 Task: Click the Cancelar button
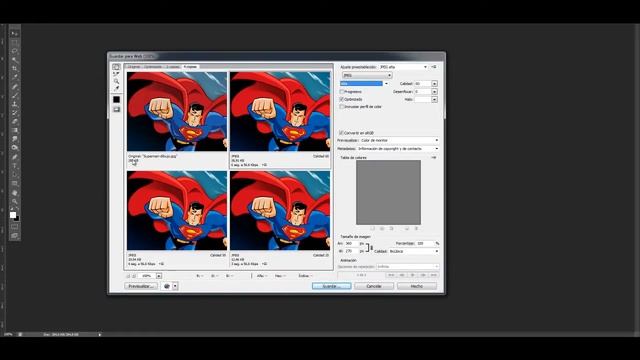pyautogui.click(x=374, y=286)
